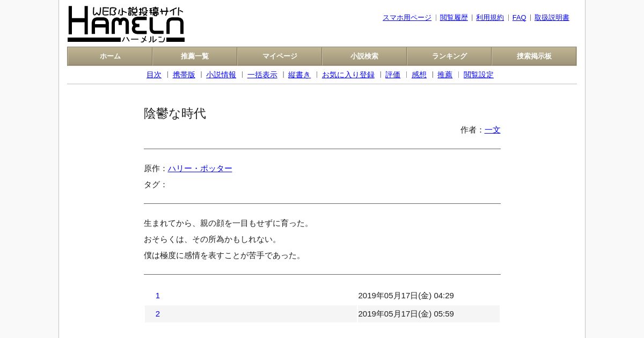The width and height of the screenshot is (644, 338).
Task: Choose 一括表示 to show all chapters
Action: (x=262, y=75)
